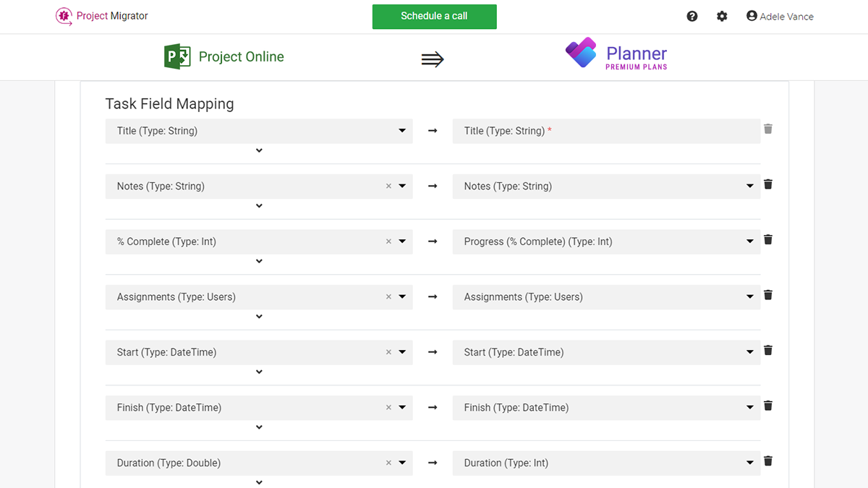
Task: Clear the Duration source field selection
Action: pos(388,463)
